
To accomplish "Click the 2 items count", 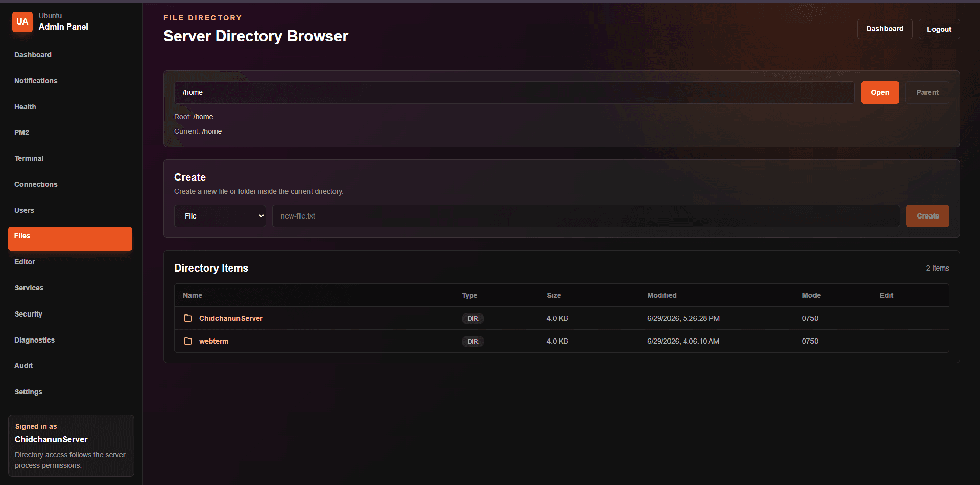I will click(938, 268).
